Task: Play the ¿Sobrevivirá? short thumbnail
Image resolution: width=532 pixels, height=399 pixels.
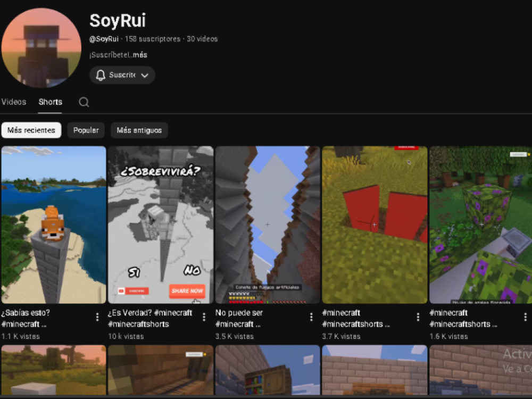Action: click(161, 225)
